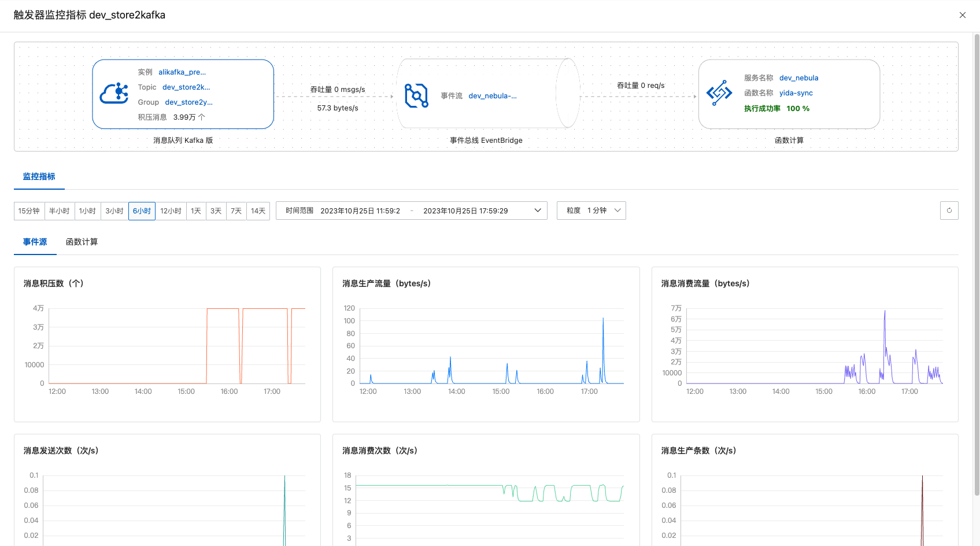Click the EventBridge event stream icon

(416, 95)
